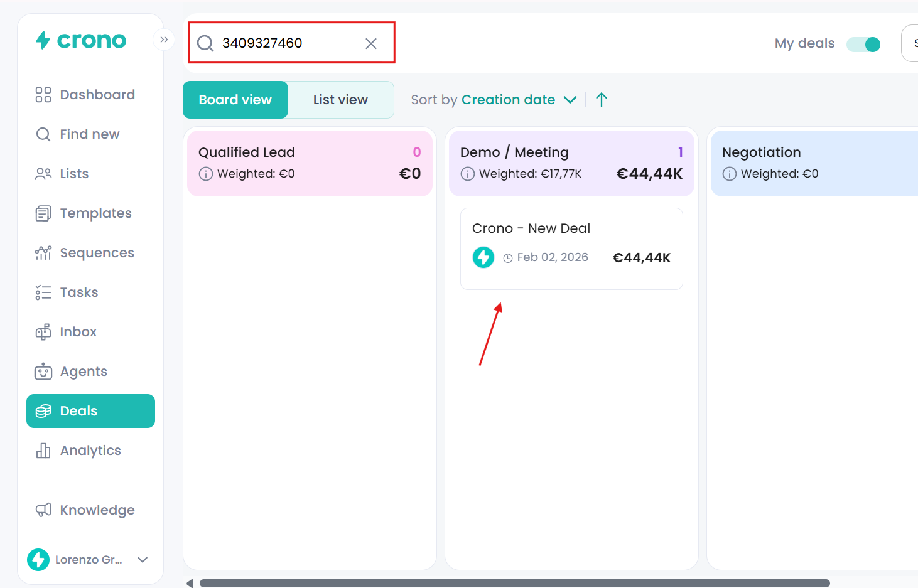The width and height of the screenshot is (918, 588).
Task: Click info icon beside Demo / Meeting weighted value
Action: (x=468, y=174)
